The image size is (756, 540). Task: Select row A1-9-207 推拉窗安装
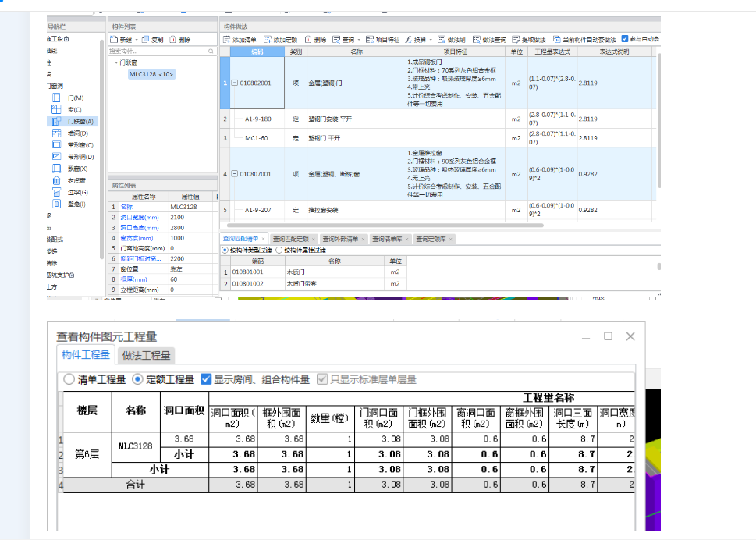tap(438, 210)
